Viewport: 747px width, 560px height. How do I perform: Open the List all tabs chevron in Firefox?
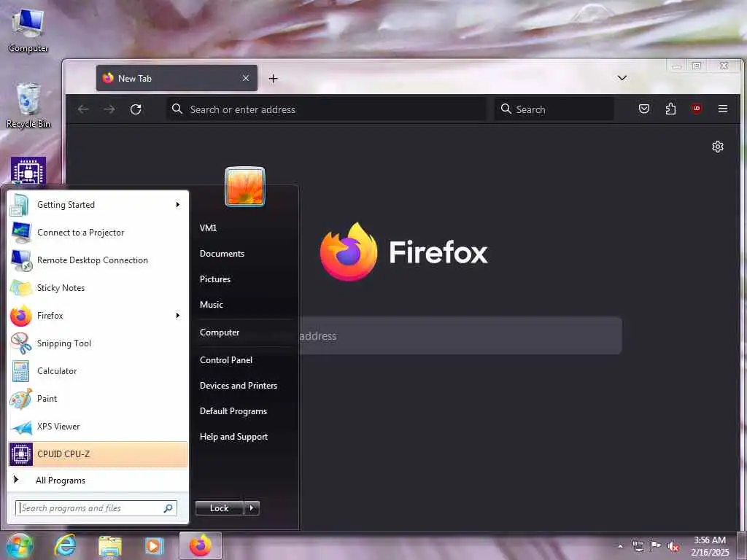(622, 78)
